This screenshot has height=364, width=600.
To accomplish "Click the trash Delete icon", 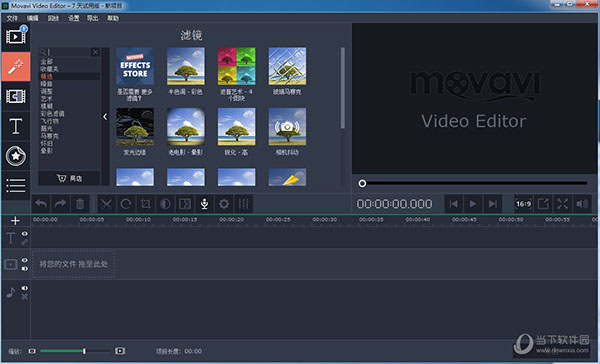I will pyautogui.click(x=80, y=204).
